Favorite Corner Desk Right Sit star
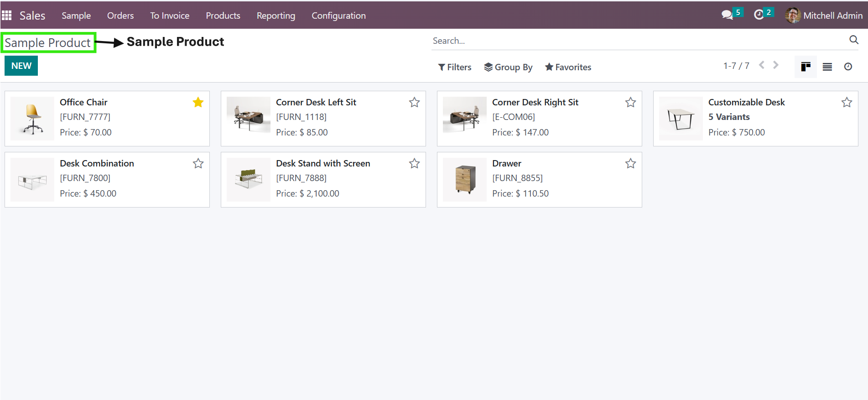 click(630, 102)
